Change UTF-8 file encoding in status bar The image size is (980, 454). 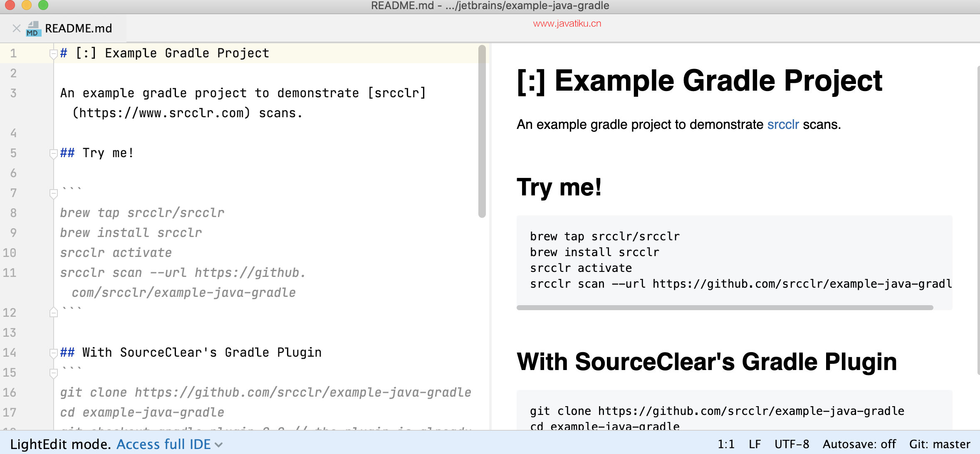pos(792,444)
